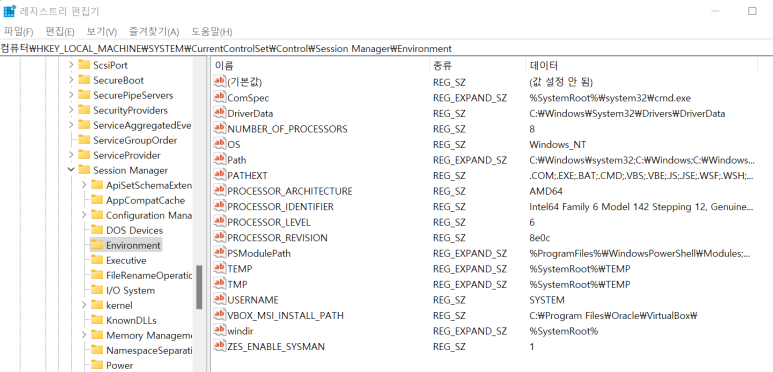Image resolution: width=773 pixels, height=372 pixels.
Task: Click the string icon of USERNAME value
Action: pyautogui.click(x=220, y=300)
